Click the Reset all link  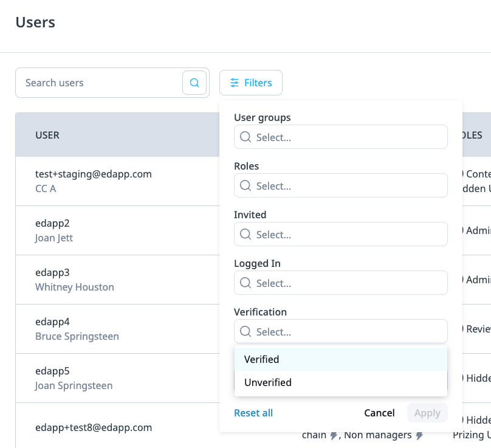[x=253, y=413]
